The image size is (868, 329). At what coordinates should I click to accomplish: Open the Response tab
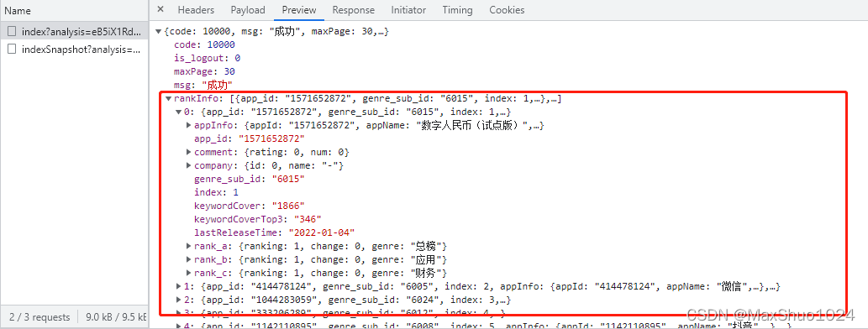pyautogui.click(x=353, y=10)
